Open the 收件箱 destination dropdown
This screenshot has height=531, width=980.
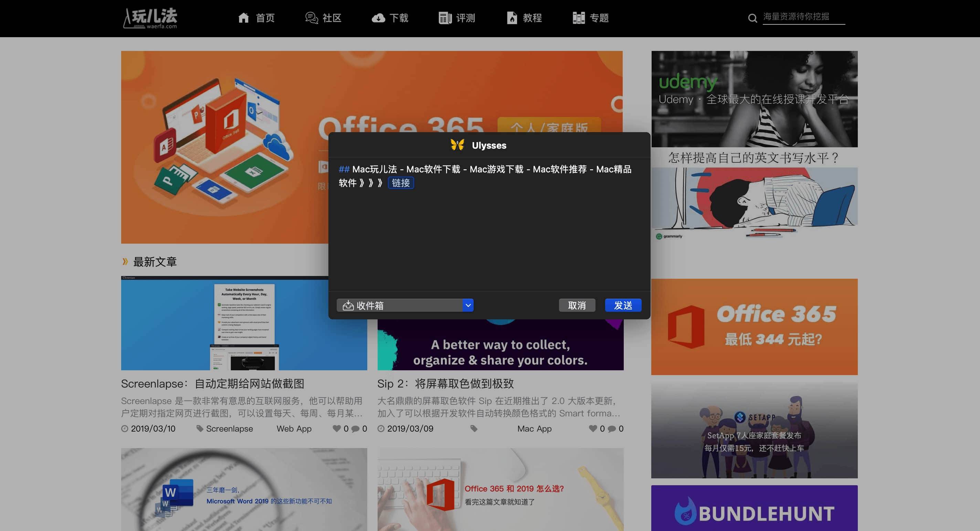(x=405, y=305)
